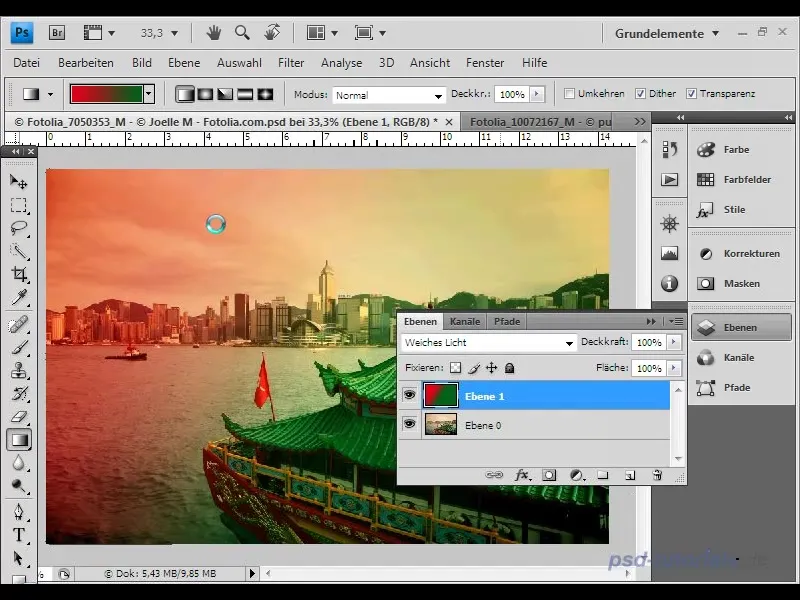
Task: Open the Ebene menu
Action: [184, 63]
